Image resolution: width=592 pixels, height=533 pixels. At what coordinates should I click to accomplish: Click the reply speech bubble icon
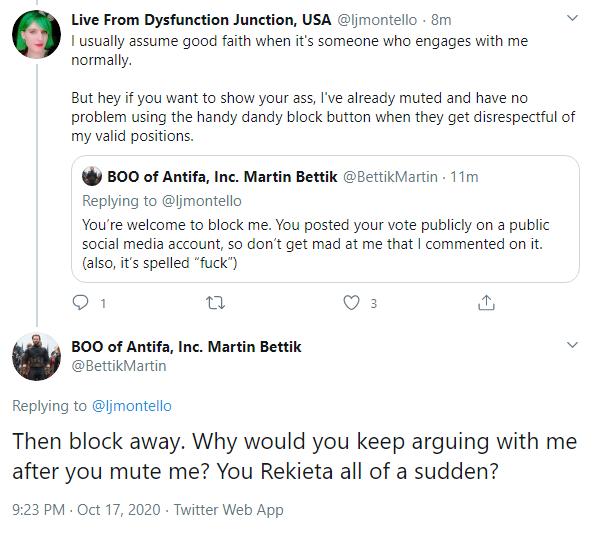click(80, 303)
